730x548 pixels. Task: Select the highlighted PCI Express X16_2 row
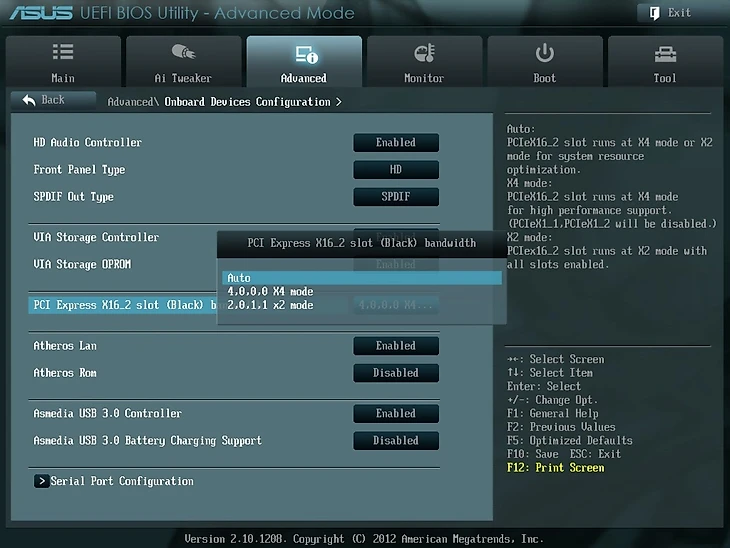coord(123,305)
